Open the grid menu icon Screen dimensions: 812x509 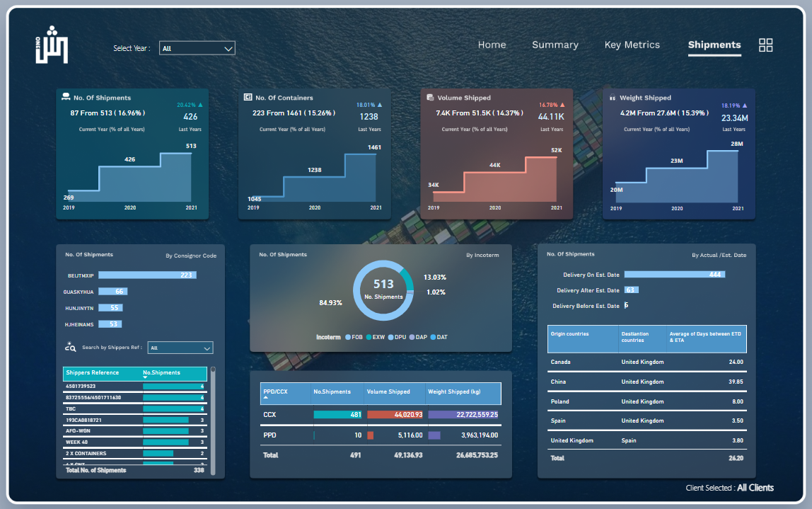coord(765,45)
